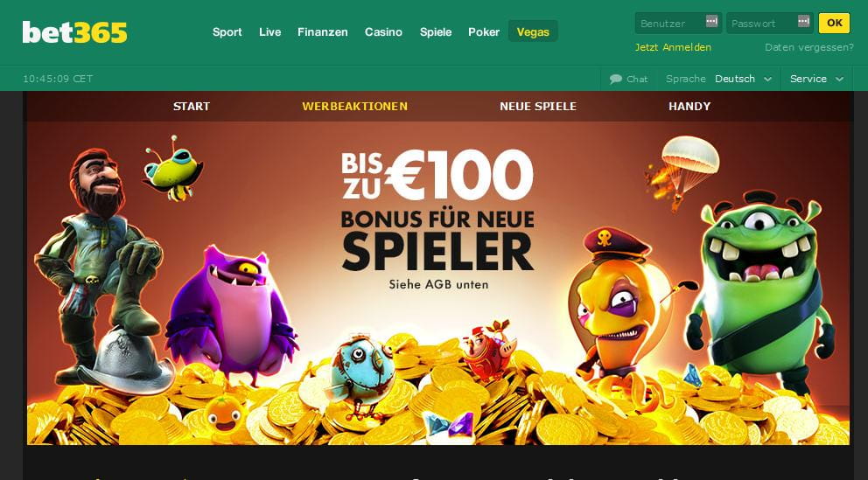Click the purple monster character
This screenshot has width=868, height=480.
tap(231, 311)
